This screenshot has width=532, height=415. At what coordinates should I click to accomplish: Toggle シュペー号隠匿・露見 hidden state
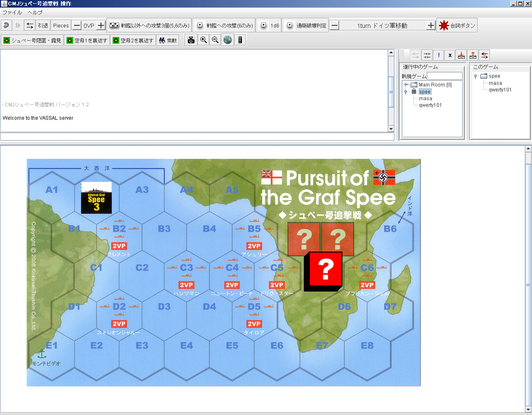(32, 40)
